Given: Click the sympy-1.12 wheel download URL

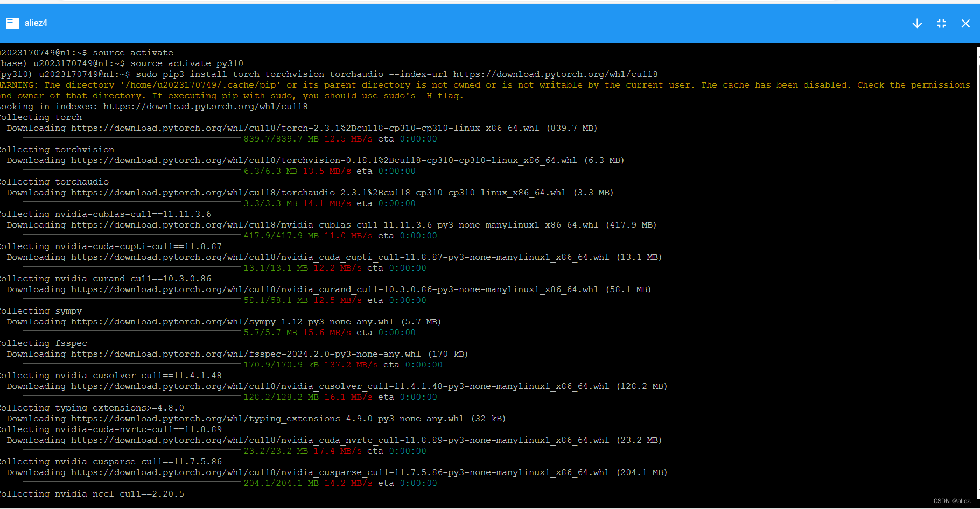Looking at the screenshot, I should (232, 322).
